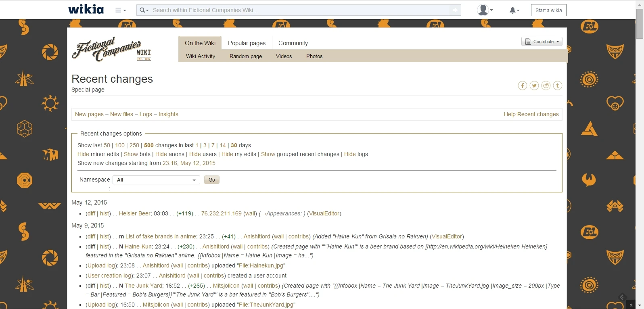This screenshot has width=644, height=309.
Task: Open The Junk Yard page link
Action: [143, 286]
